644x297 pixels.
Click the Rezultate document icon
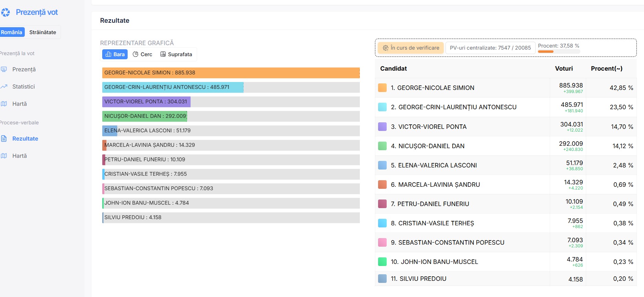(4, 139)
